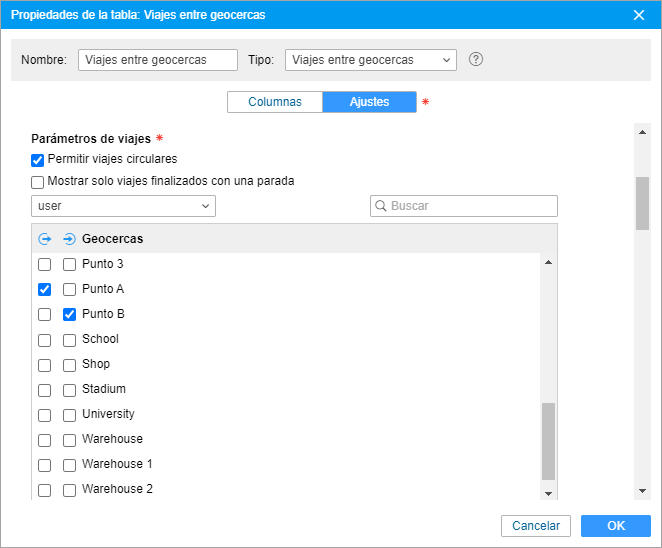Enable Mostrar solo viajes finalizados con una parada
Image resolution: width=662 pixels, height=548 pixels.
click(38, 182)
